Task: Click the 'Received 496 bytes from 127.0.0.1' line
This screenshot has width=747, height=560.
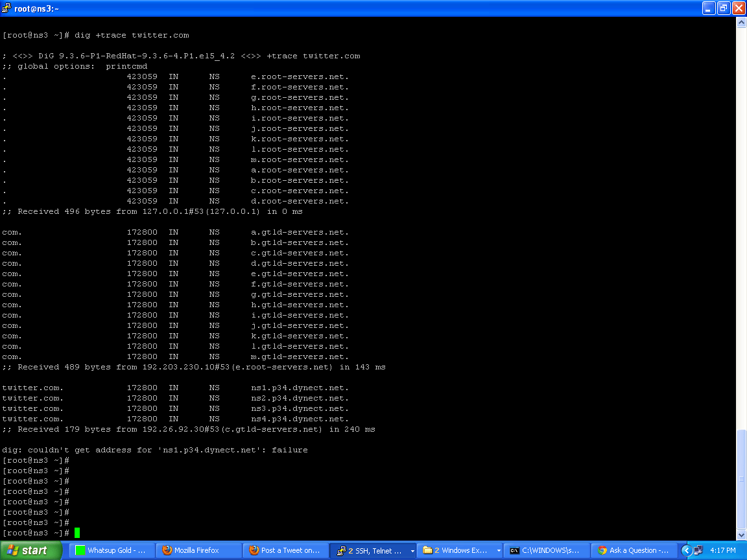Action: [152, 211]
